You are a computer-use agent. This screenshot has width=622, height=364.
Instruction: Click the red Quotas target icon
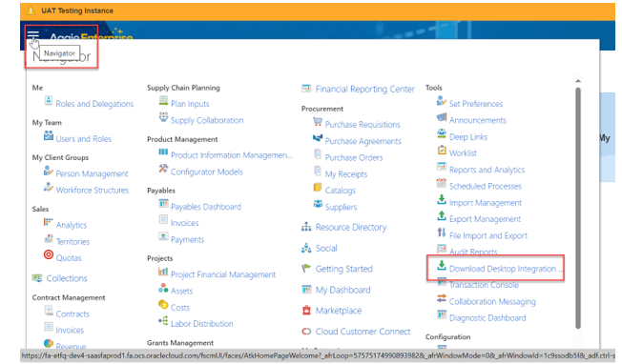[49, 254]
